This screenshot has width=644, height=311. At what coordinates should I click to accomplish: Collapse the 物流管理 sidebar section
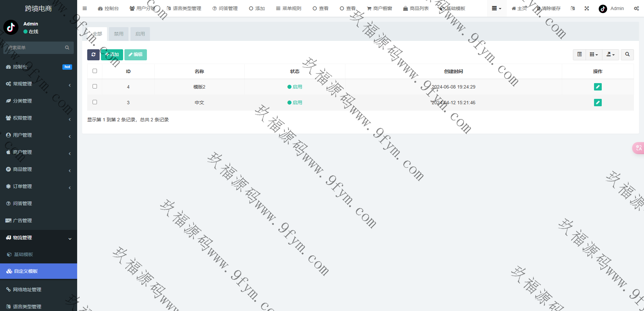[39, 238]
